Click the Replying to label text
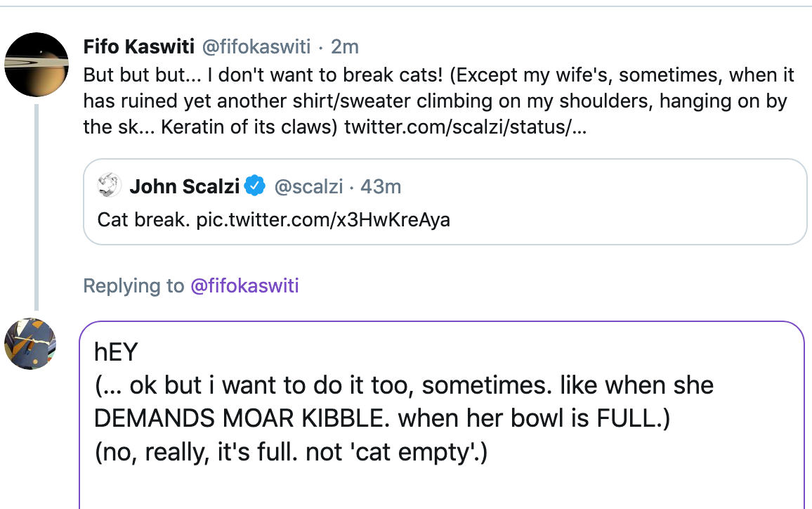 coord(133,285)
